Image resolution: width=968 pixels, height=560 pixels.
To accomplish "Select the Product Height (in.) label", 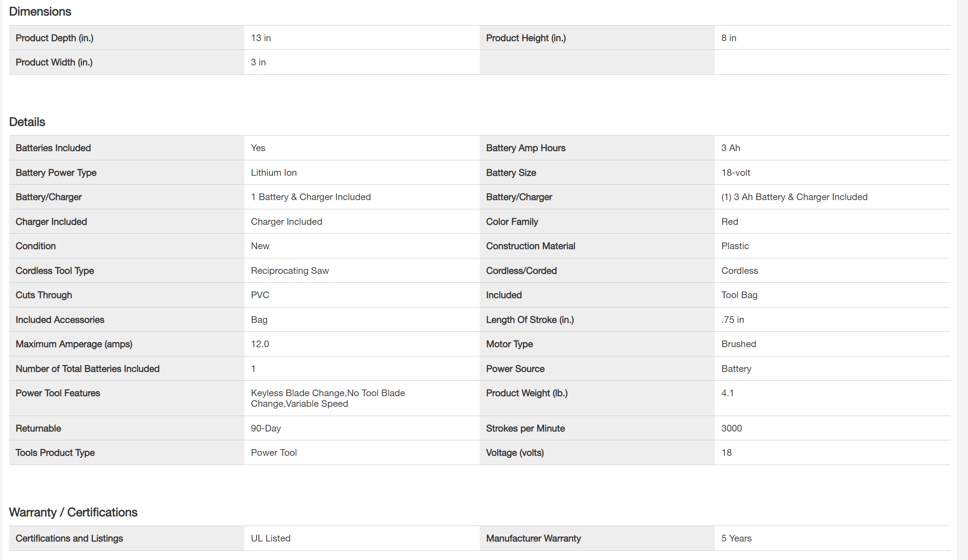I will point(526,38).
